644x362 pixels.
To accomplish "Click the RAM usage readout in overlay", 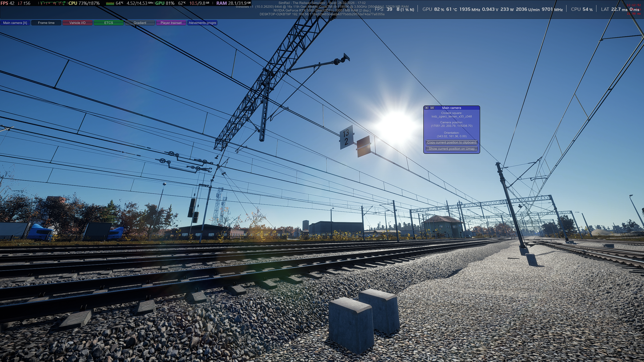I will pos(233,3).
